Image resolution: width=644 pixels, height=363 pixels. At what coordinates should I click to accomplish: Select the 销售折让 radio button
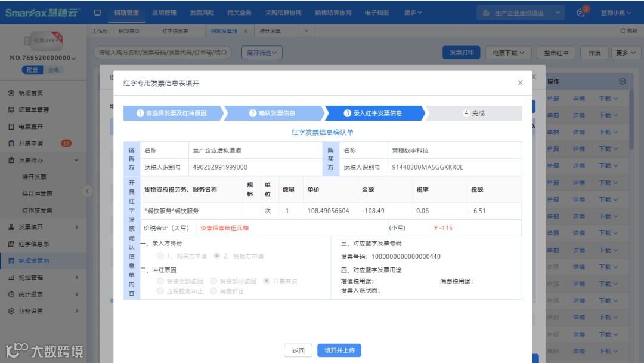click(213, 291)
